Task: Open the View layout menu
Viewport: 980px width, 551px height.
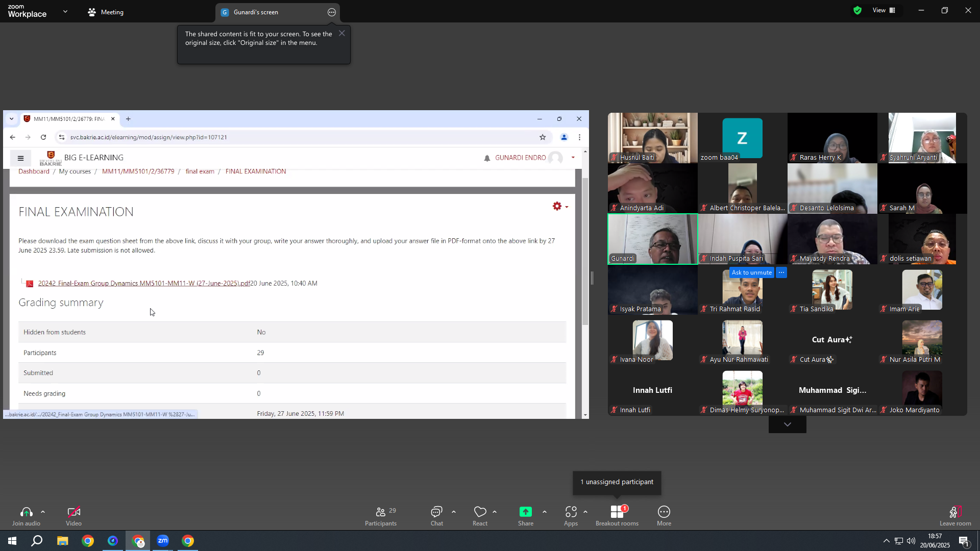Action: [884, 10]
